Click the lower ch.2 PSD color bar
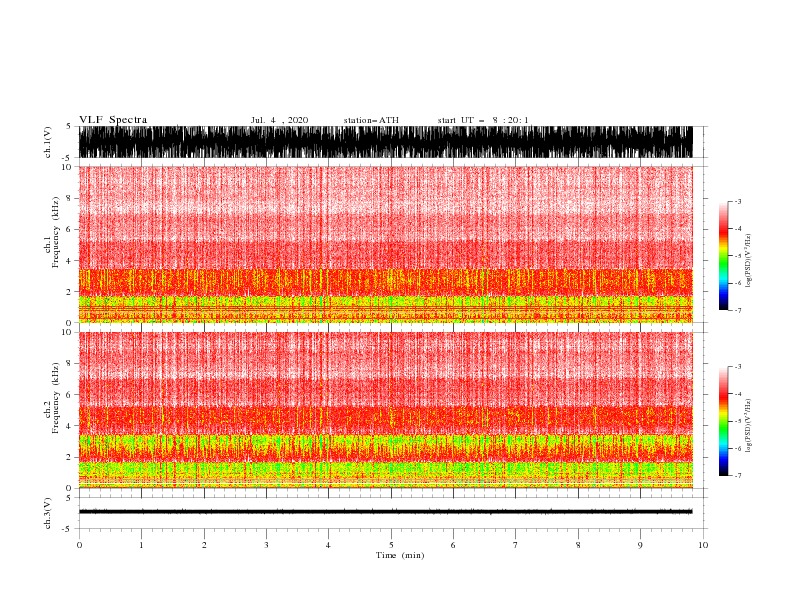Screen dimensions: 792x612 (x=723, y=421)
